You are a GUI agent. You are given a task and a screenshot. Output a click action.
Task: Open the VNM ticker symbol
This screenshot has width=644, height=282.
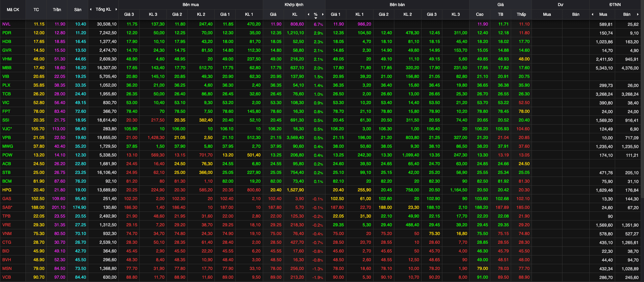coord(7,234)
